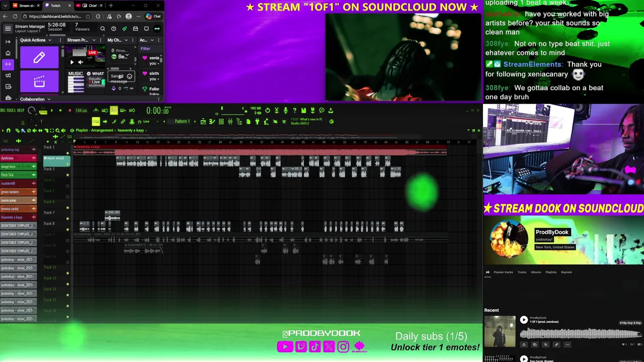Open the Twitch Stream Manager hamburger menu
This screenshot has width=644, height=362.
point(8,29)
